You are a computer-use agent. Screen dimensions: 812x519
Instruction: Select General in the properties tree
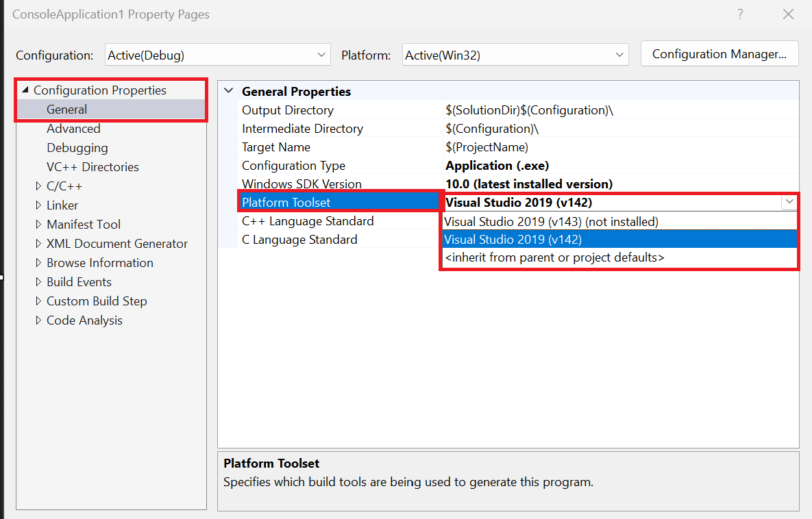pyautogui.click(x=66, y=110)
